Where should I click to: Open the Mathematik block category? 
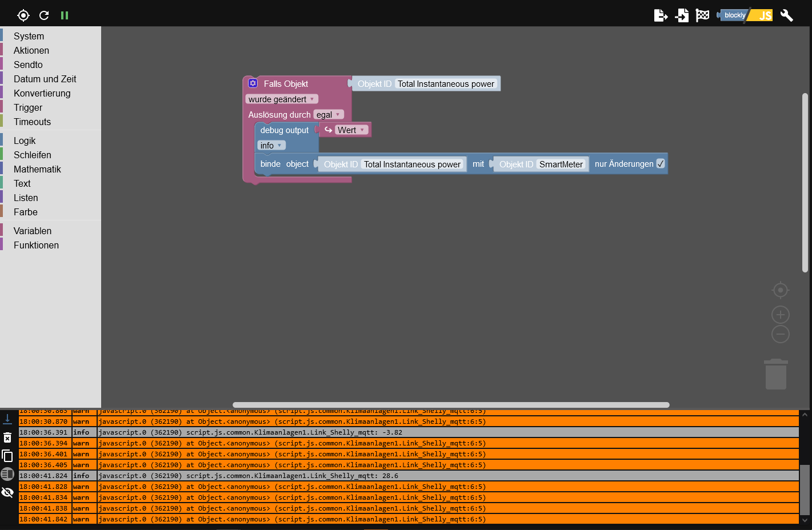pos(50,169)
